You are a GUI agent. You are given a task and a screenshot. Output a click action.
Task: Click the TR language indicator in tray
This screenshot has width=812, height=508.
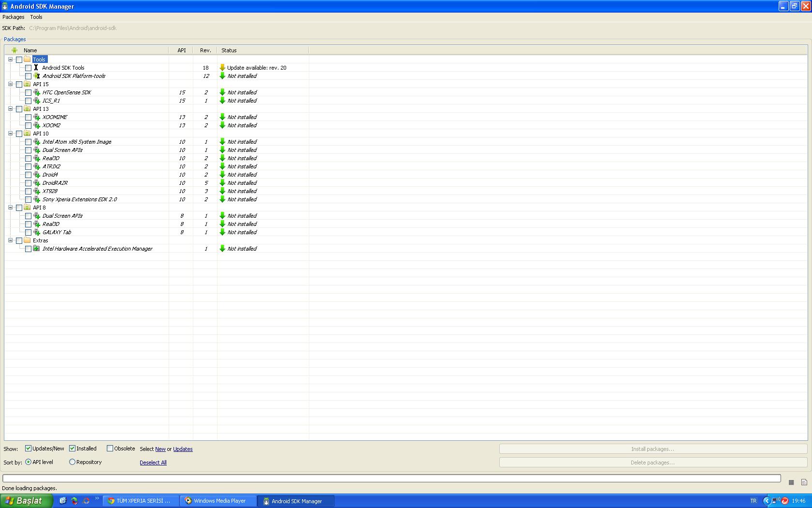[x=753, y=501]
